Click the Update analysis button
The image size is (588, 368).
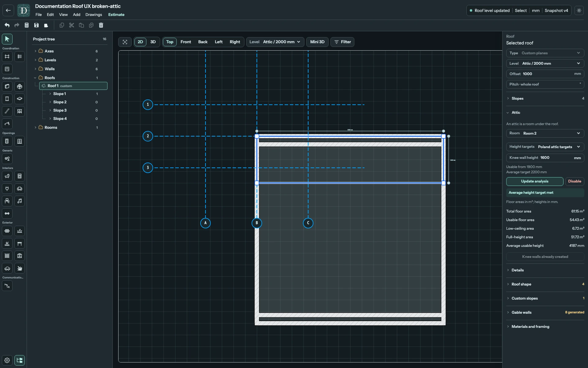(534, 182)
